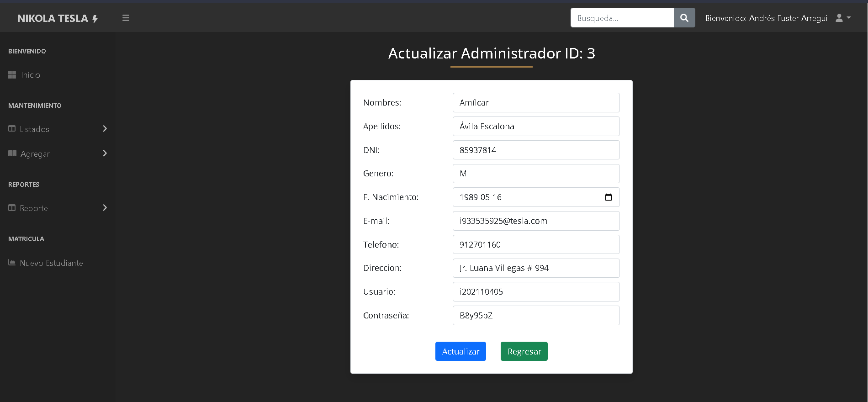
Task: Click the REPORTES section header
Action: (24, 185)
